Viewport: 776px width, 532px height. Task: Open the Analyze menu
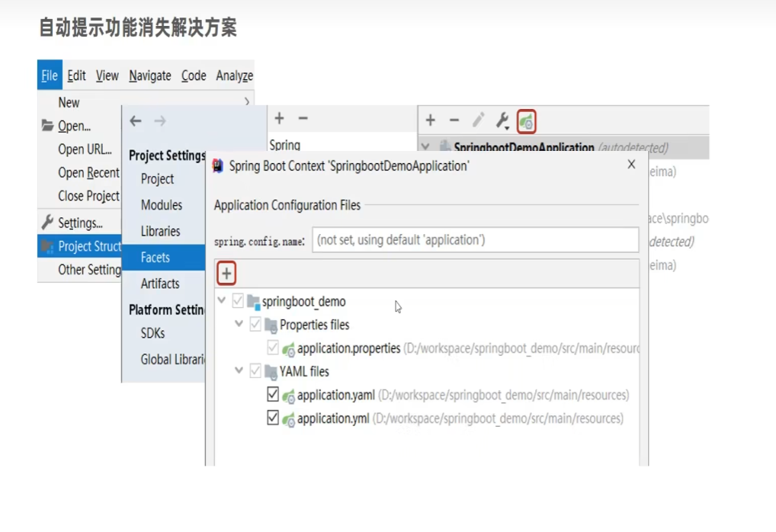[235, 75]
